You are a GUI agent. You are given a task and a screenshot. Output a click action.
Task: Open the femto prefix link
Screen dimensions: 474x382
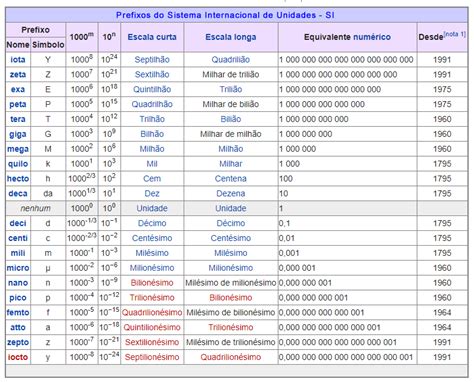18,312
